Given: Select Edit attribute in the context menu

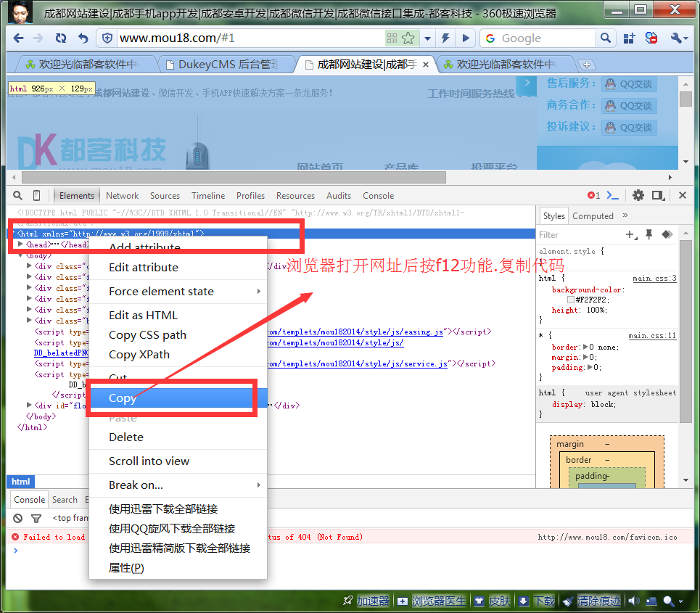Looking at the screenshot, I should point(178,268).
